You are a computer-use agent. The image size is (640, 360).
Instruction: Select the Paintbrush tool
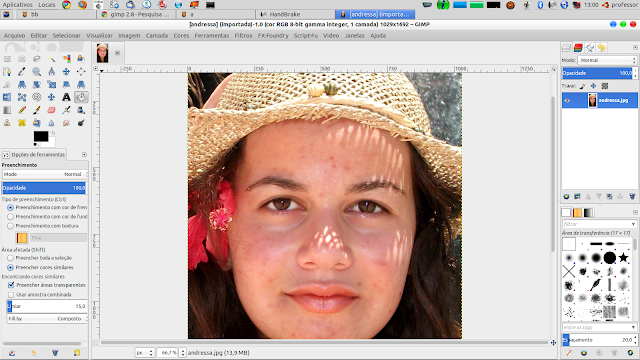click(37, 110)
